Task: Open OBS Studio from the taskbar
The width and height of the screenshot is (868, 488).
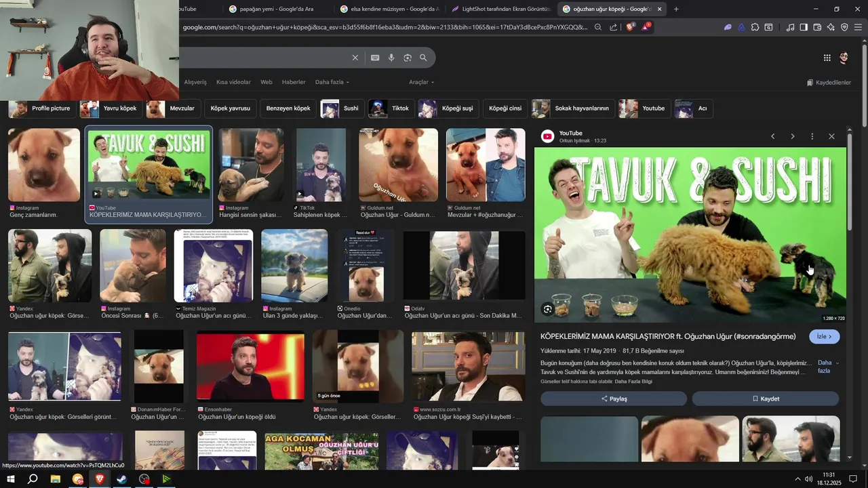Action: (144, 479)
